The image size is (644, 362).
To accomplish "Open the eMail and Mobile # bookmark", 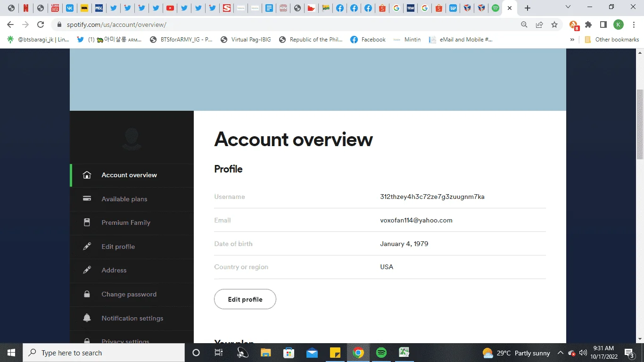I will tap(461, 40).
